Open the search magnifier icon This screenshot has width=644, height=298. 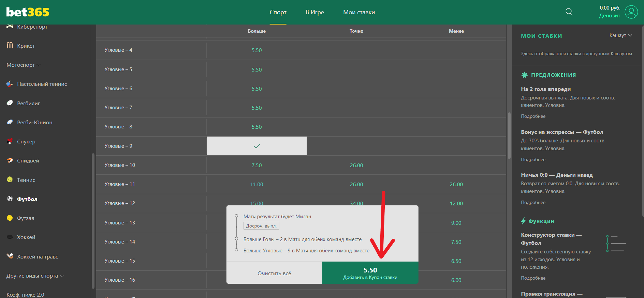tap(569, 12)
